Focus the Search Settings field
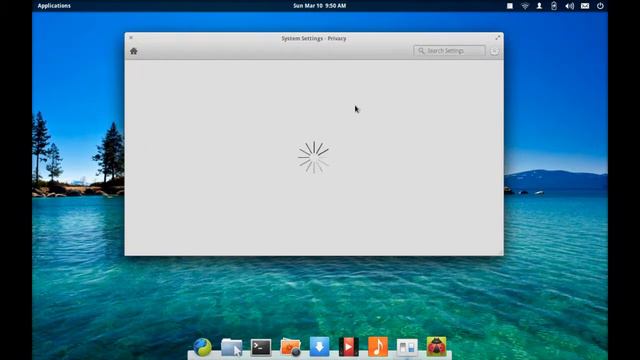640x360 pixels. [449, 51]
